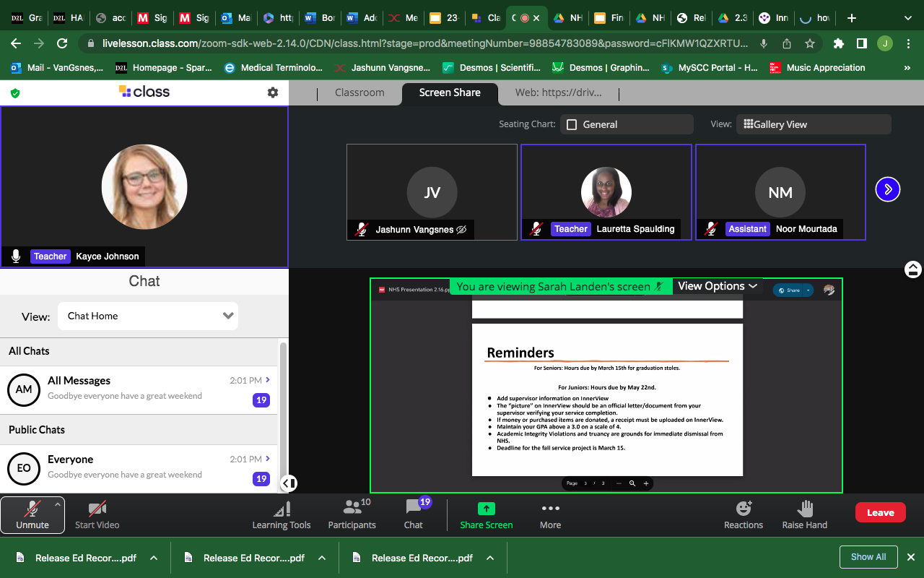Select Noor Mourtada's video tile

pos(780,192)
